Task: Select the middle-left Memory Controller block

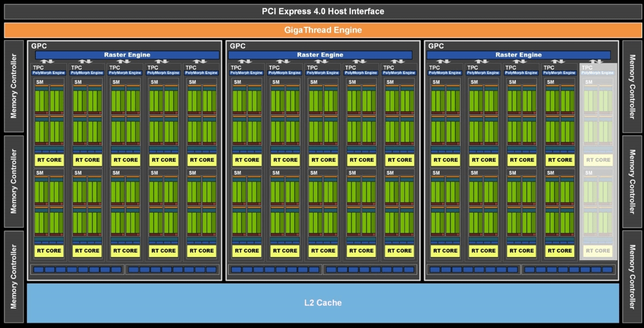Action: 14,181
